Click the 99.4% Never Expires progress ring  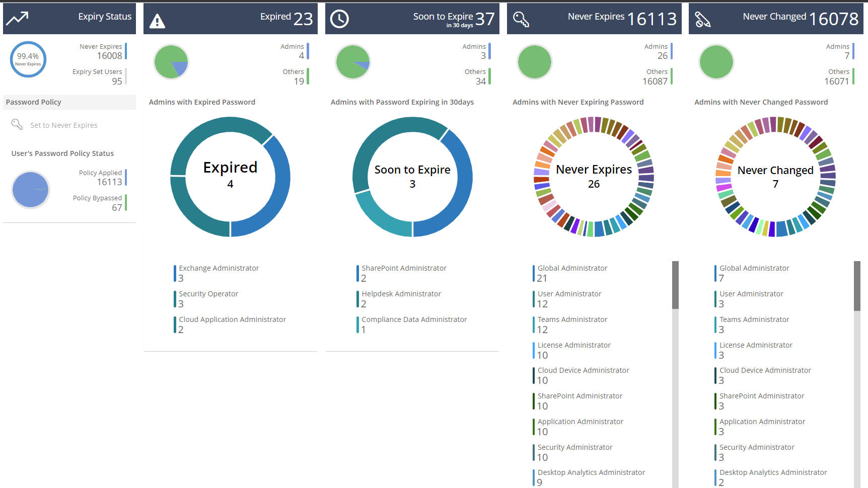coord(28,59)
